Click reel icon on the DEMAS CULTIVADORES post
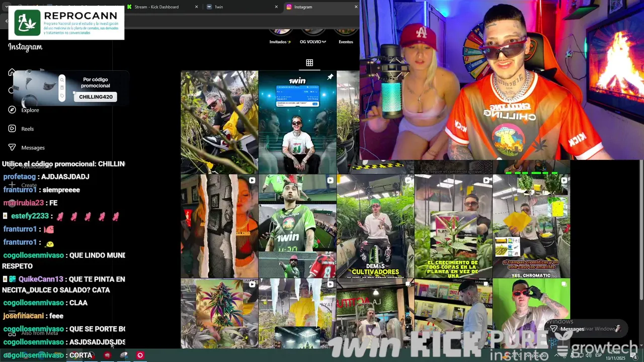This screenshot has height=362, width=644. tap(408, 180)
